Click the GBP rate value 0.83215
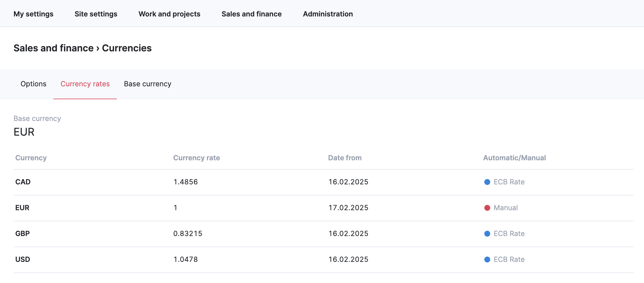The height and width of the screenshot is (283, 644). point(188,234)
